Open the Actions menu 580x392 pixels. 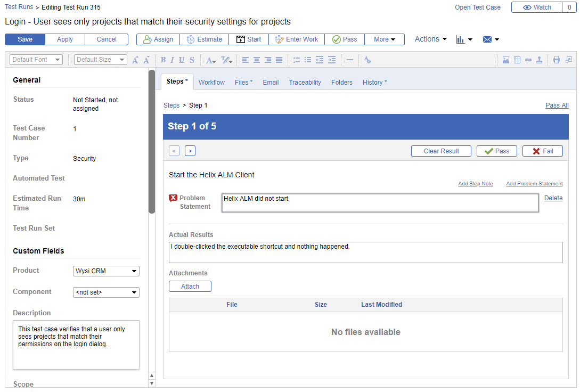tap(430, 39)
